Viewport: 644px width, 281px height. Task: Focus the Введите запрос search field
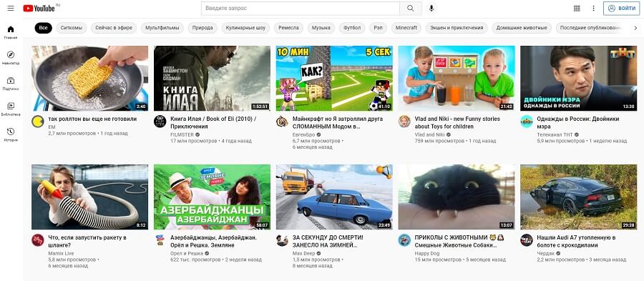click(x=301, y=8)
